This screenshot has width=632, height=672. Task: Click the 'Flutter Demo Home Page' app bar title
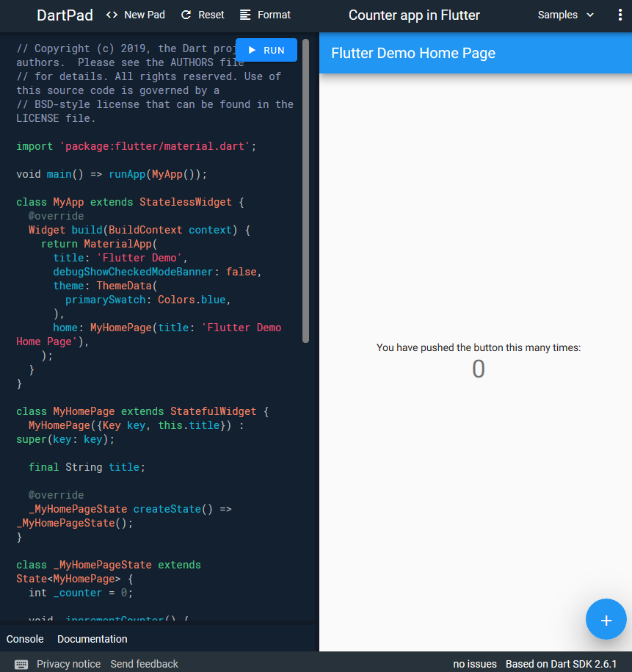(413, 53)
